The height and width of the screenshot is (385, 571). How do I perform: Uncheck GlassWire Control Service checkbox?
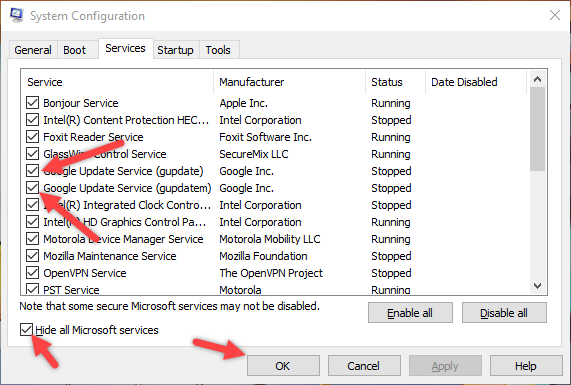32,154
